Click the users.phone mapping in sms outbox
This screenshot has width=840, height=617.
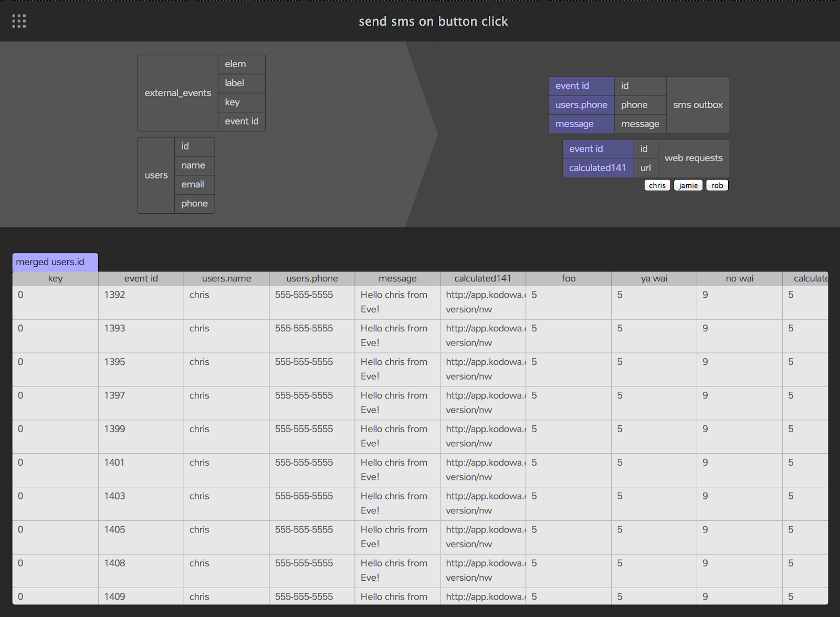pyautogui.click(x=581, y=105)
